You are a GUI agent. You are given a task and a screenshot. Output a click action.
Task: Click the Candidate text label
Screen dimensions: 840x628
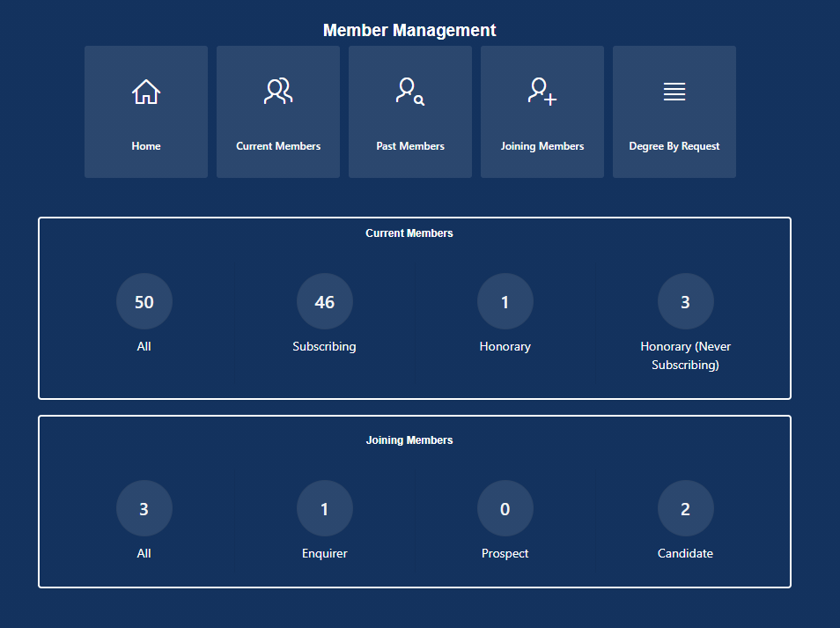coord(686,554)
